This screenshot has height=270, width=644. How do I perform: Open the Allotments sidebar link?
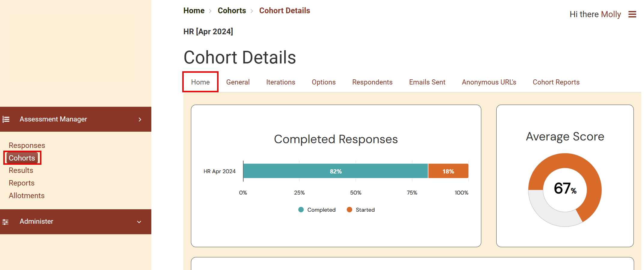(26, 195)
